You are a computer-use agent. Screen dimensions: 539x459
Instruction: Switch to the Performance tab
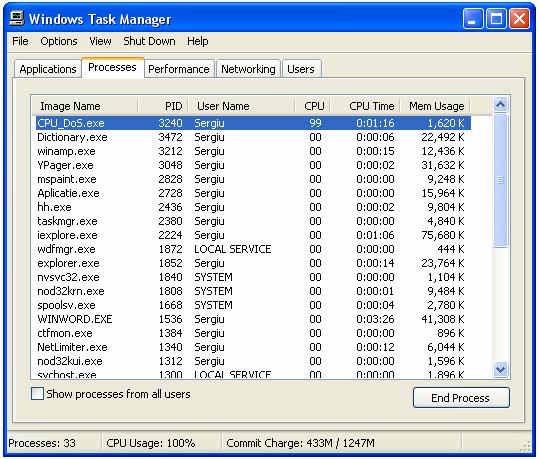(179, 69)
